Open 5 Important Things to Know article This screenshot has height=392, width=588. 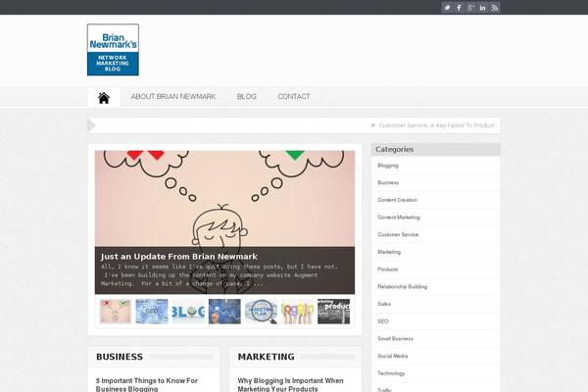(x=147, y=384)
